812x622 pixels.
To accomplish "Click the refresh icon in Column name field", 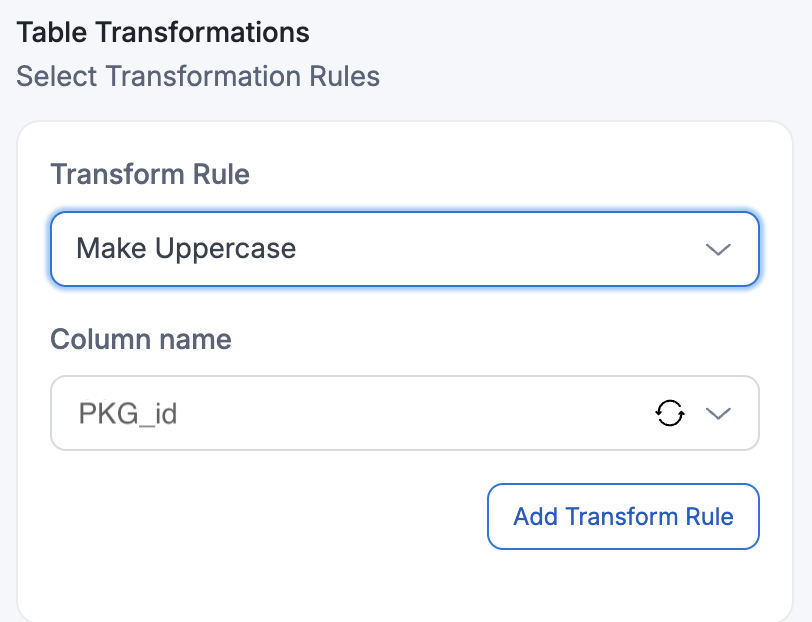I will pos(669,413).
